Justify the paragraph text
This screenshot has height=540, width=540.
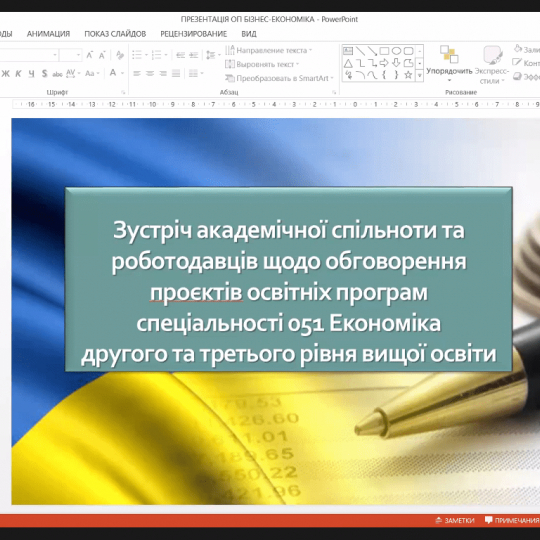(x=176, y=73)
